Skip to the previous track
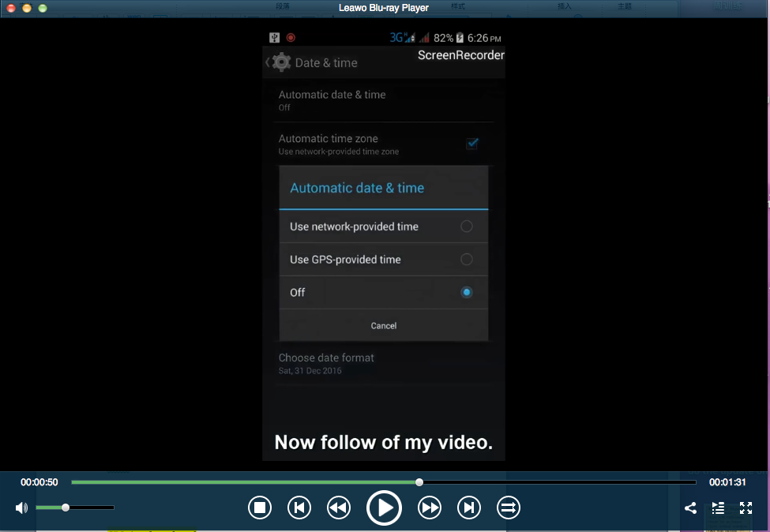 299,508
